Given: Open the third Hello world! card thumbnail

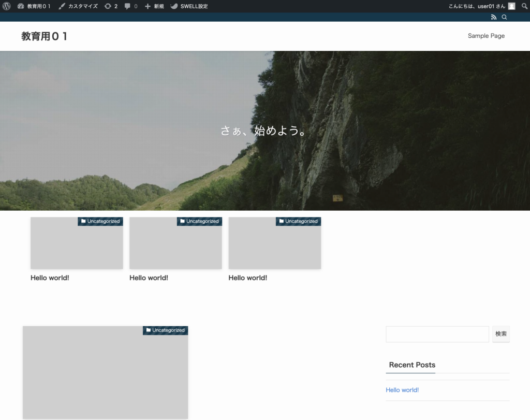Looking at the screenshot, I should pyautogui.click(x=275, y=243).
